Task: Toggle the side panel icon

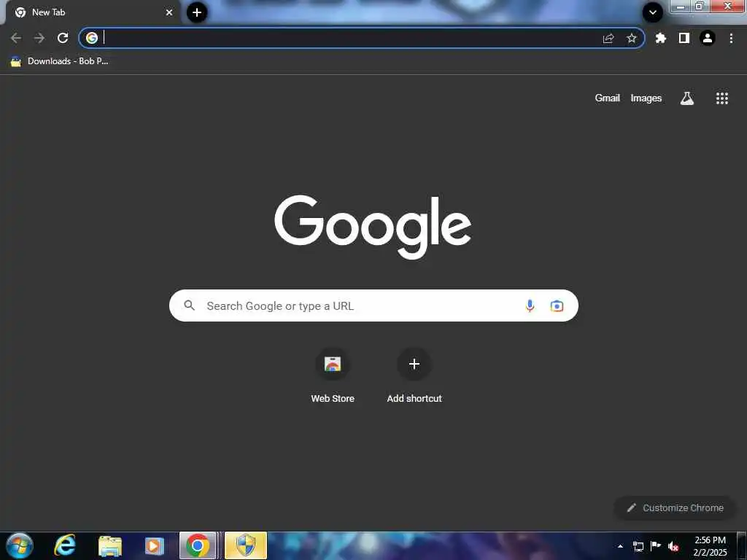Action: [684, 38]
